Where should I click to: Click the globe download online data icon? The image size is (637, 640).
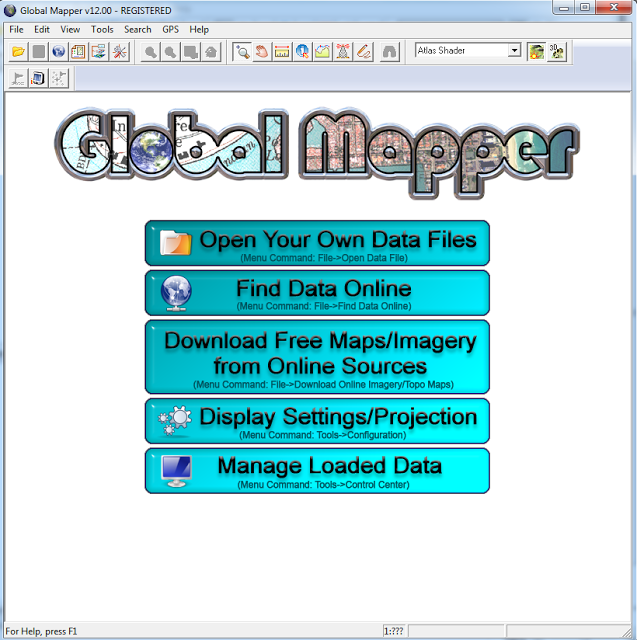(x=59, y=52)
